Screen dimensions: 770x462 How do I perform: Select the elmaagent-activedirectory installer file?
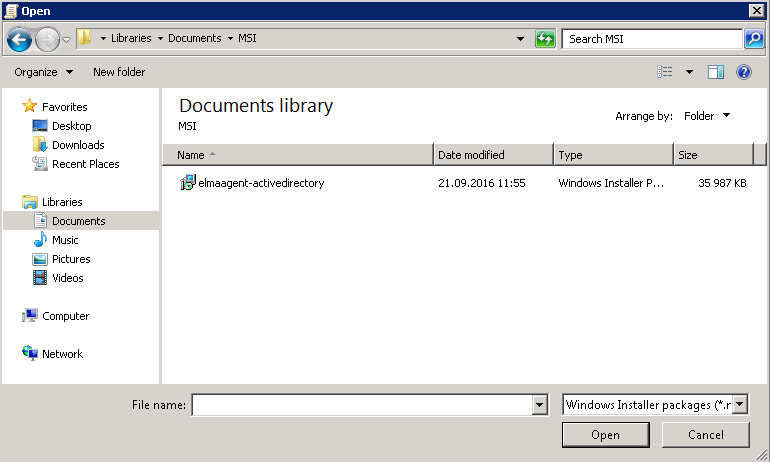[x=260, y=183]
